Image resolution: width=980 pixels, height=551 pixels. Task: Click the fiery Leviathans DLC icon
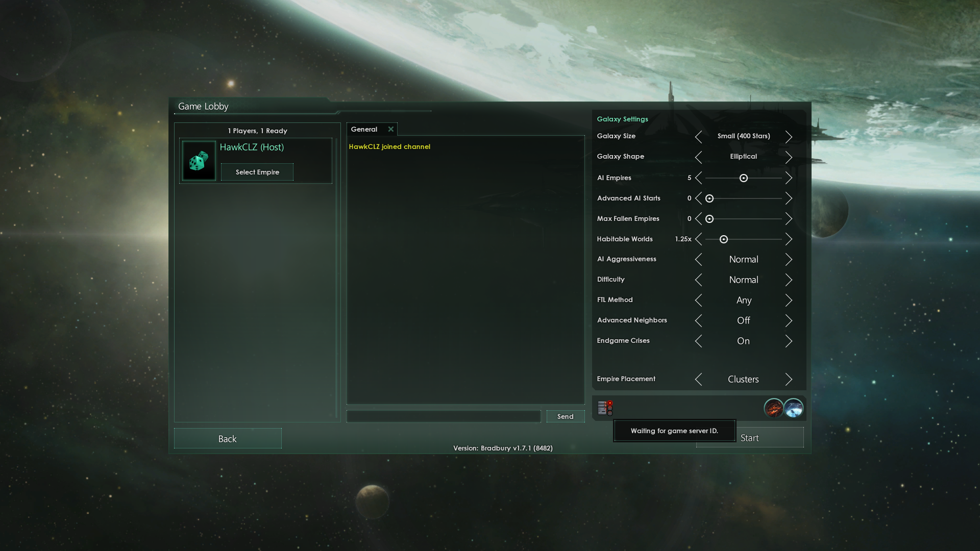773,408
